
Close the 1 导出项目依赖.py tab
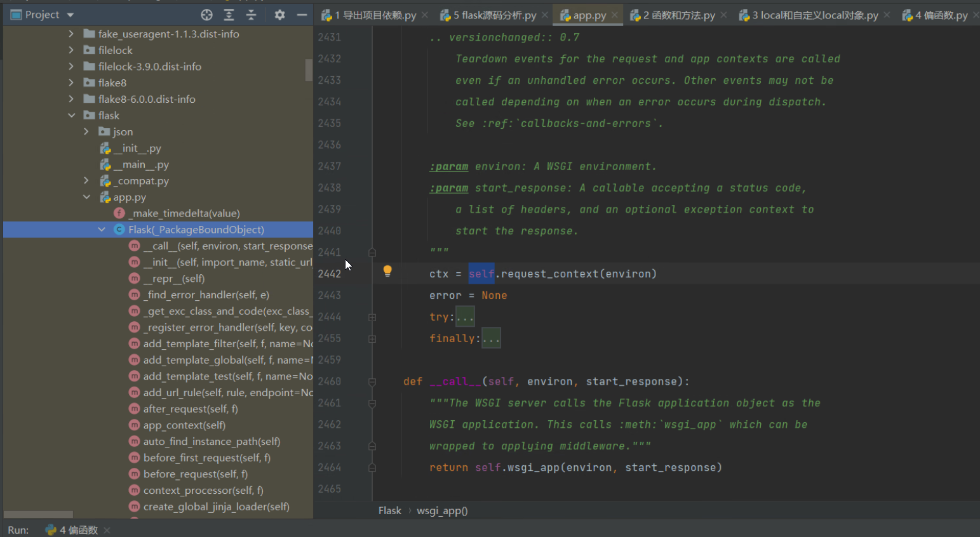tap(425, 15)
